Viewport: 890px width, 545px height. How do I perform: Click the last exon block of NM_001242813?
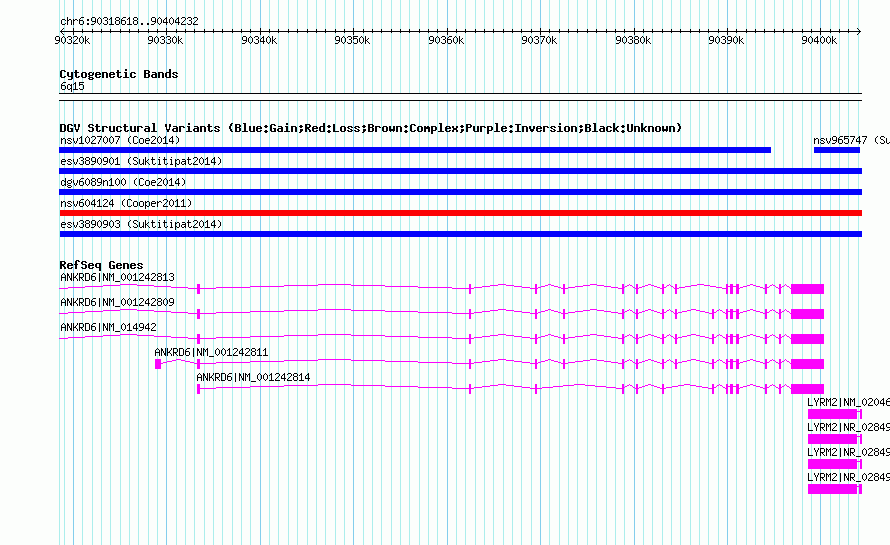tap(807, 289)
